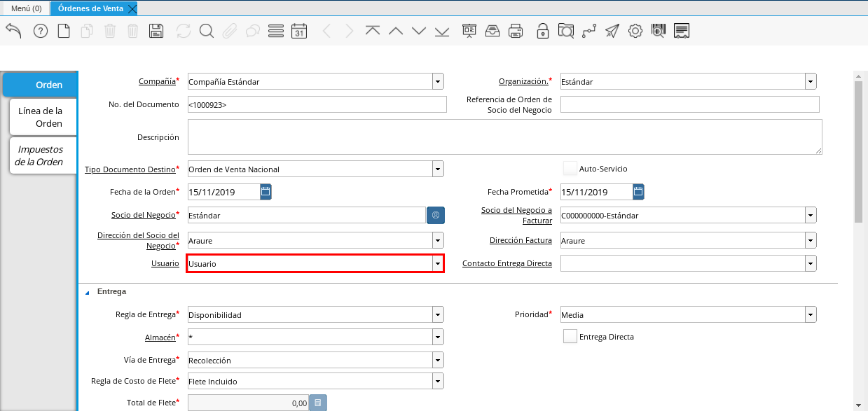Open help via question mark icon

(x=41, y=31)
